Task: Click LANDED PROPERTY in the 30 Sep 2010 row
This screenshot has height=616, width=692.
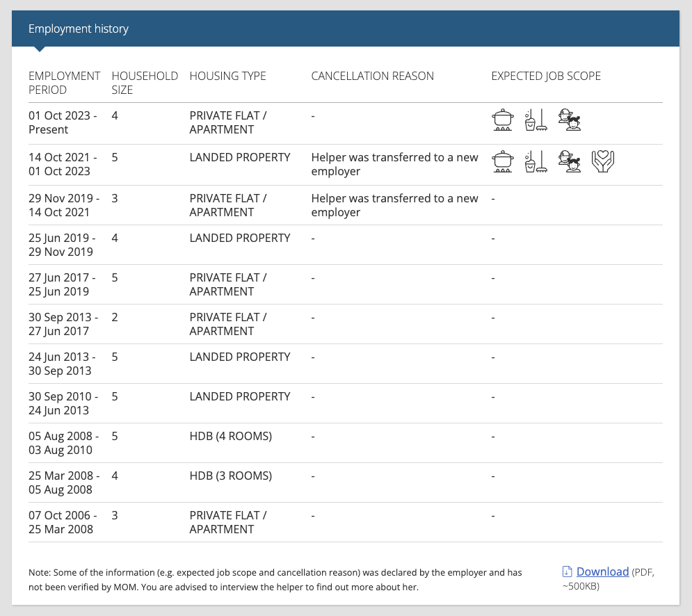Action: (240, 396)
